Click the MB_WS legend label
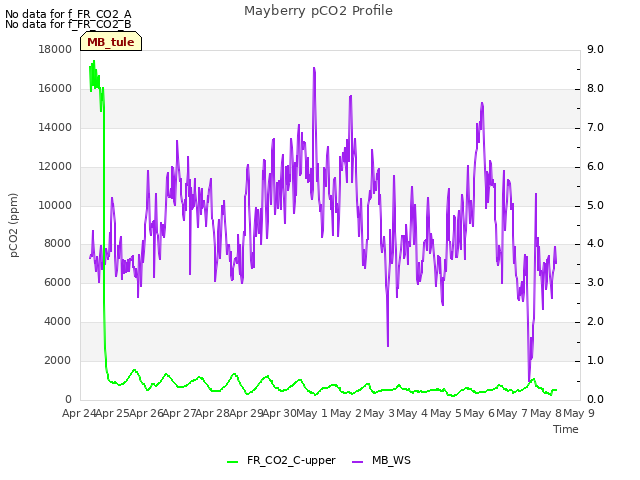This screenshot has height=480, width=640. point(391,460)
